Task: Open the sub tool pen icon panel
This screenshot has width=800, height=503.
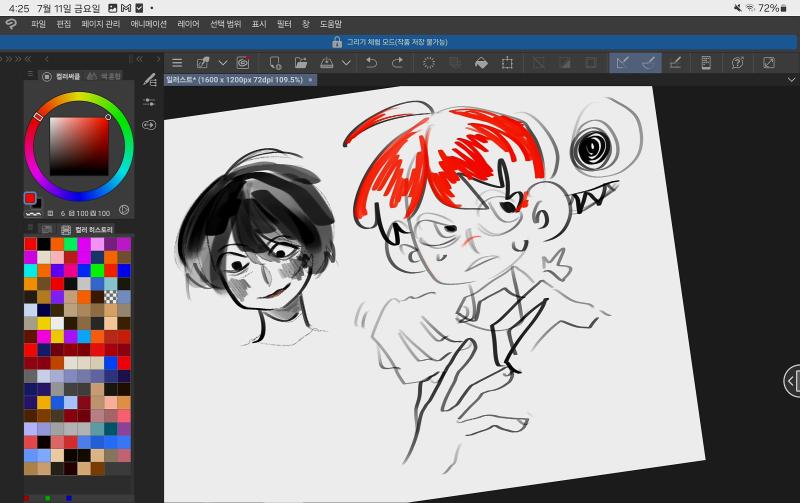Action: tap(149, 80)
